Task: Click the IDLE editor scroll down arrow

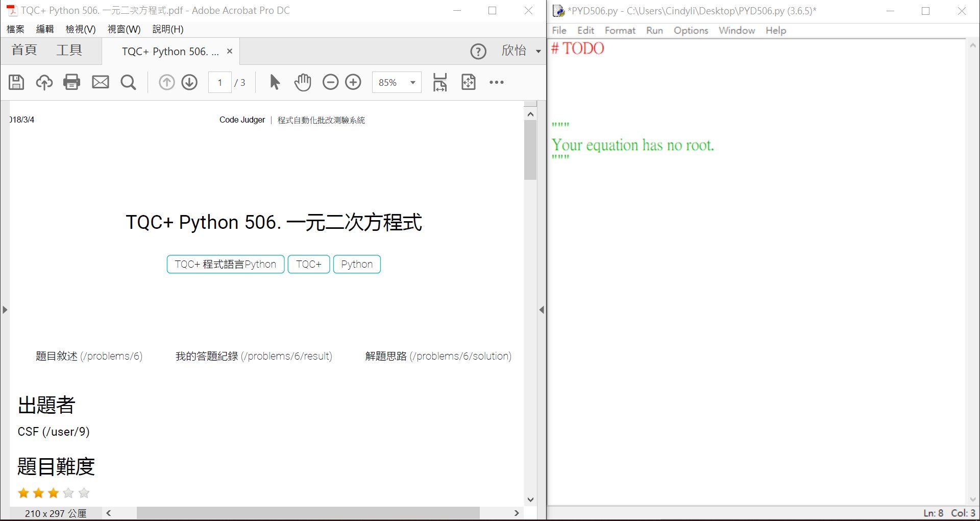Action: [973, 499]
